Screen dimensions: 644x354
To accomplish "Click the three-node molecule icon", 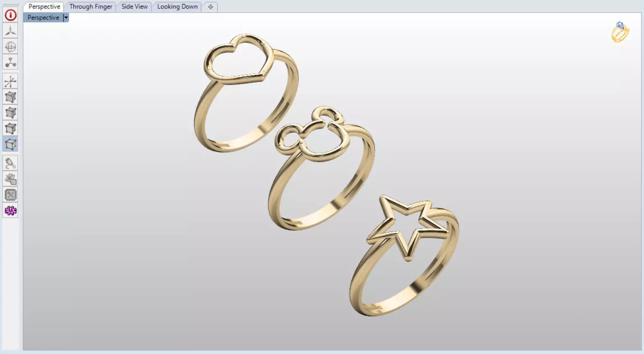I will pos(11,62).
